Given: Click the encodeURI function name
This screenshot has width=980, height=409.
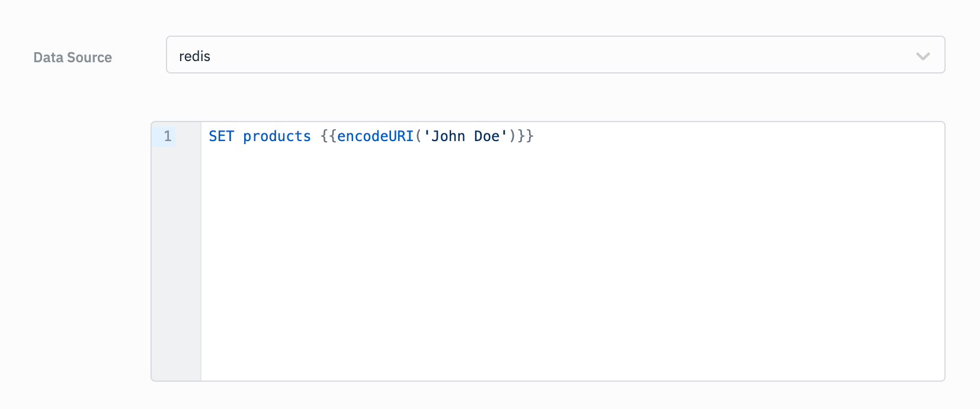Looking at the screenshot, I should 375,136.
